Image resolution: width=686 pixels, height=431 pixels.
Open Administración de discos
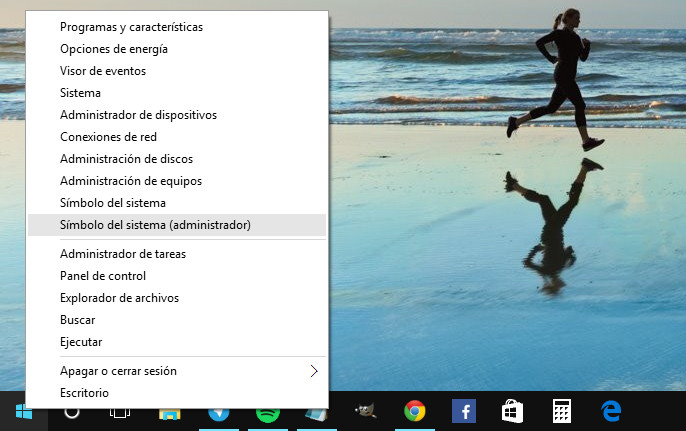tap(177, 159)
